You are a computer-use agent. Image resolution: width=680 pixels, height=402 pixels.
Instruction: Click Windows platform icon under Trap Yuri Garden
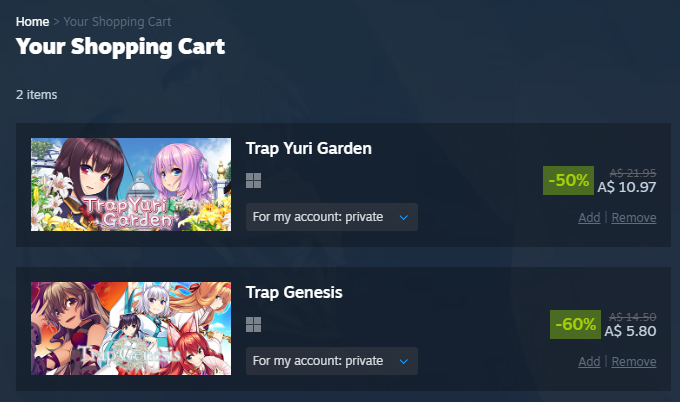click(x=253, y=180)
